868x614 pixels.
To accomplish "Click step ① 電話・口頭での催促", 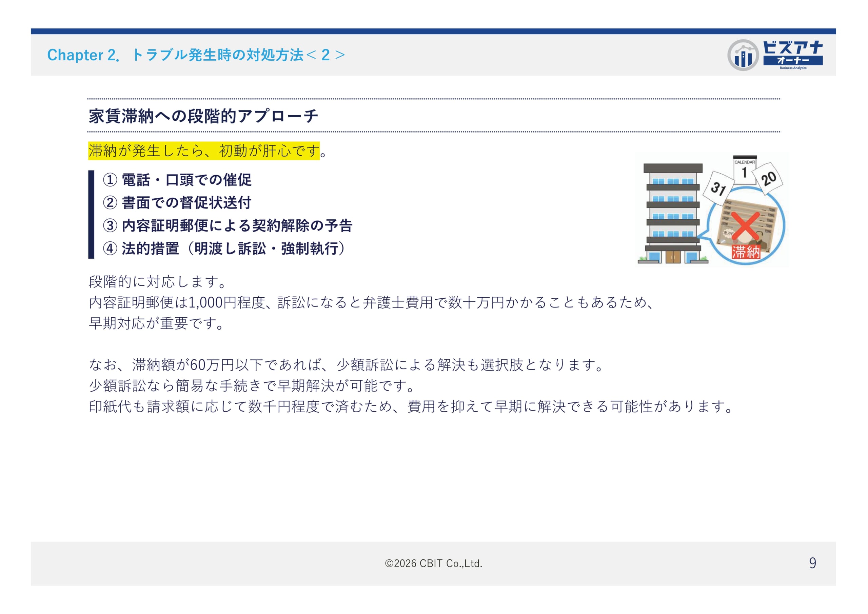I will tap(177, 180).
